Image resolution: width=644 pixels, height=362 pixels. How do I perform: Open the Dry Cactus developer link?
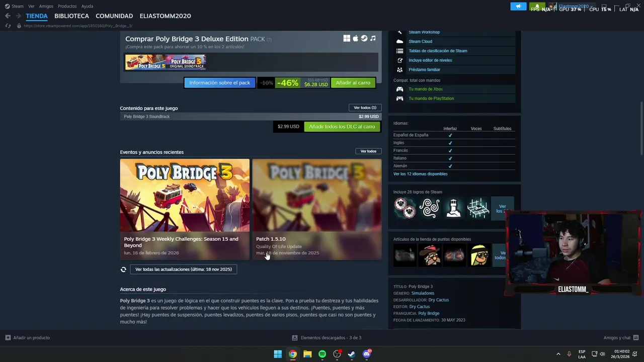438,300
